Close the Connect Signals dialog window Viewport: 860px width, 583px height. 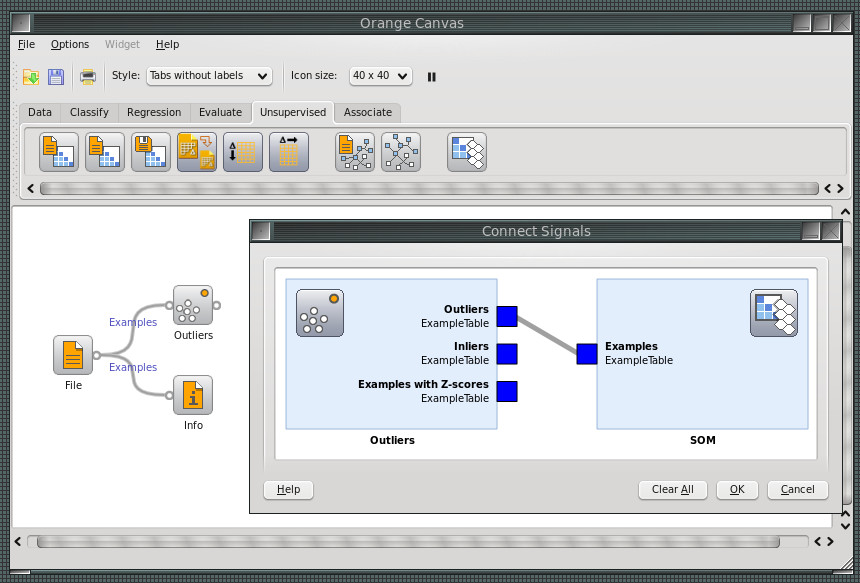coord(831,231)
